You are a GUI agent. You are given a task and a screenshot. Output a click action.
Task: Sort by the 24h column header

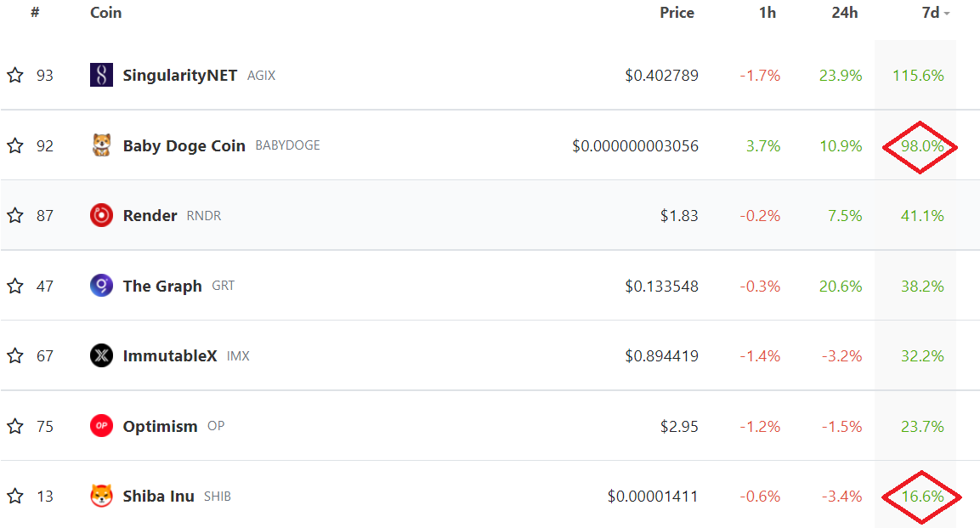[x=844, y=13]
